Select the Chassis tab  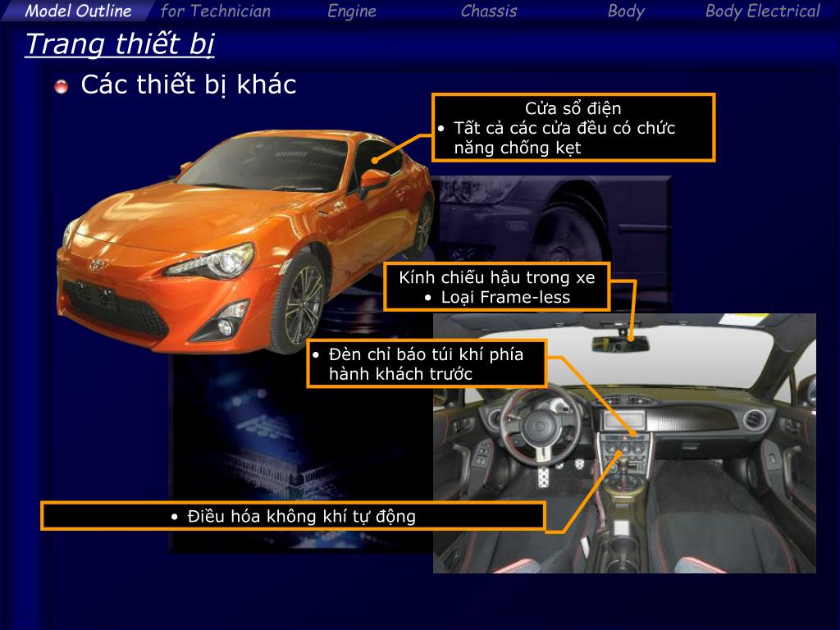coord(489,11)
